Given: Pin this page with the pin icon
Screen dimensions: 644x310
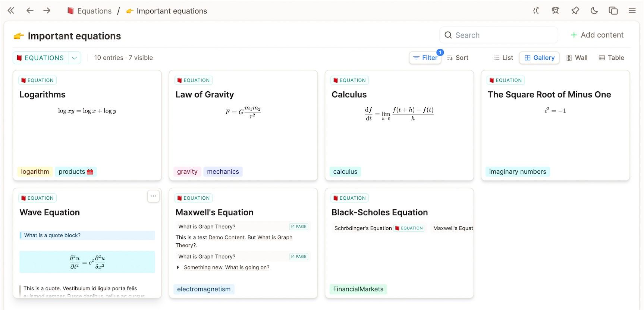Looking at the screenshot, I should pyautogui.click(x=575, y=11).
